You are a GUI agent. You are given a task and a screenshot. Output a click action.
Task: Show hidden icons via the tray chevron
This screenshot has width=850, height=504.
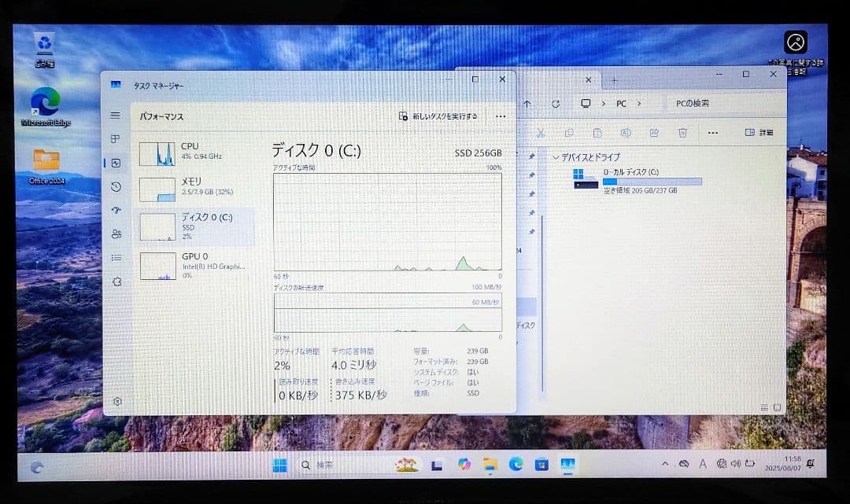(665, 465)
